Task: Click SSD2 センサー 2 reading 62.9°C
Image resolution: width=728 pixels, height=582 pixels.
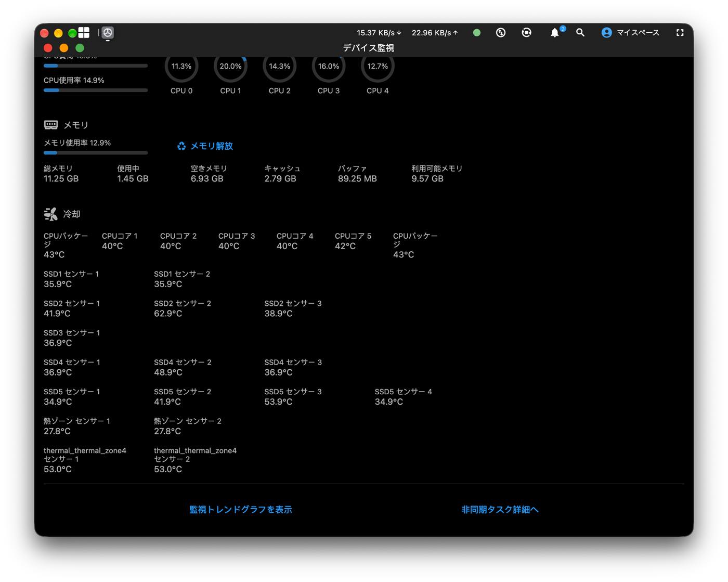Action: pos(168,314)
